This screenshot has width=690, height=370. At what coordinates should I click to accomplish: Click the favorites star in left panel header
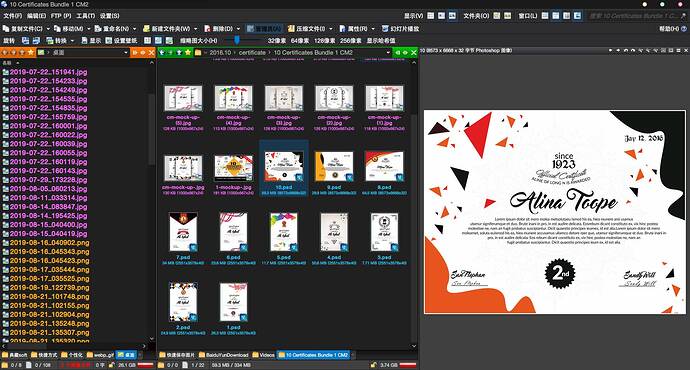click(x=30, y=52)
